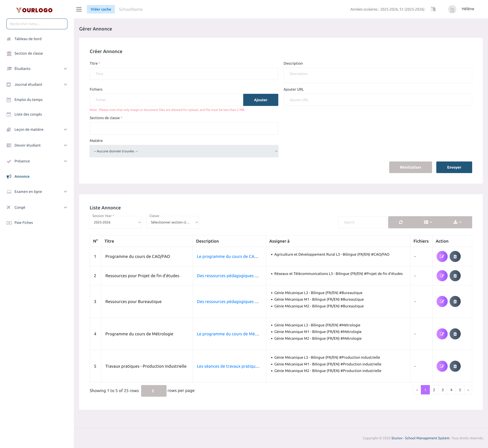
Task: Delete announcement 'Ressources pour Bureautique'
Action: click(x=455, y=301)
